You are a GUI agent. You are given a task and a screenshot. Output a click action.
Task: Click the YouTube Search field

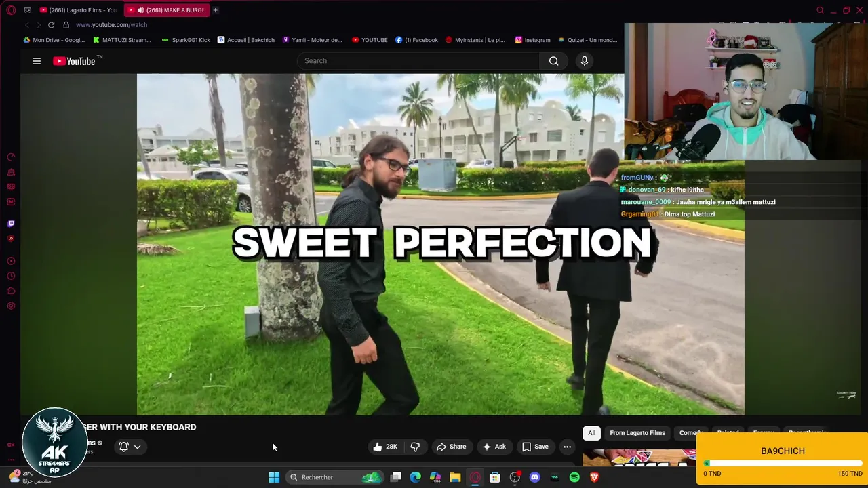pyautogui.click(x=418, y=61)
